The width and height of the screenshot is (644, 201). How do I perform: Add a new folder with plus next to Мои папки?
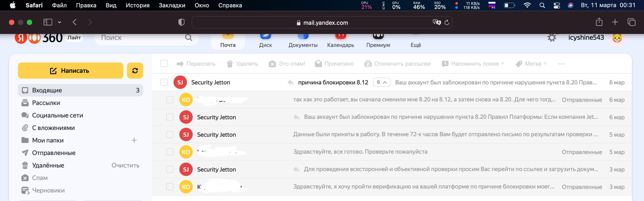[x=134, y=140]
